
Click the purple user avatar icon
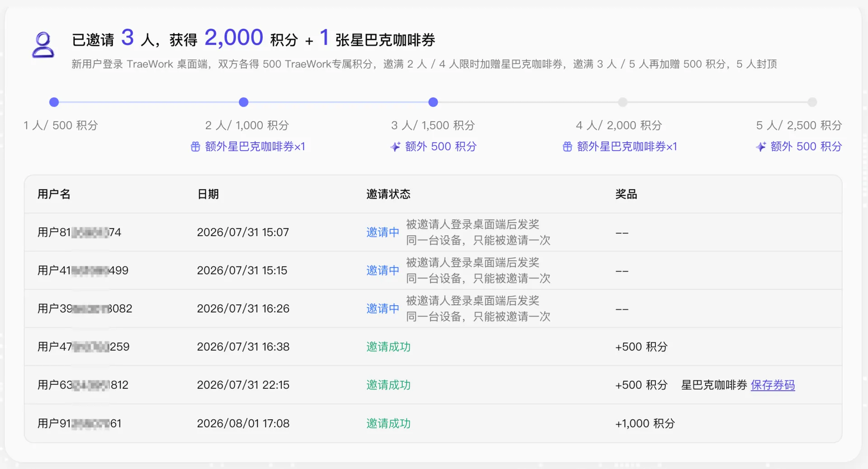[43, 45]
